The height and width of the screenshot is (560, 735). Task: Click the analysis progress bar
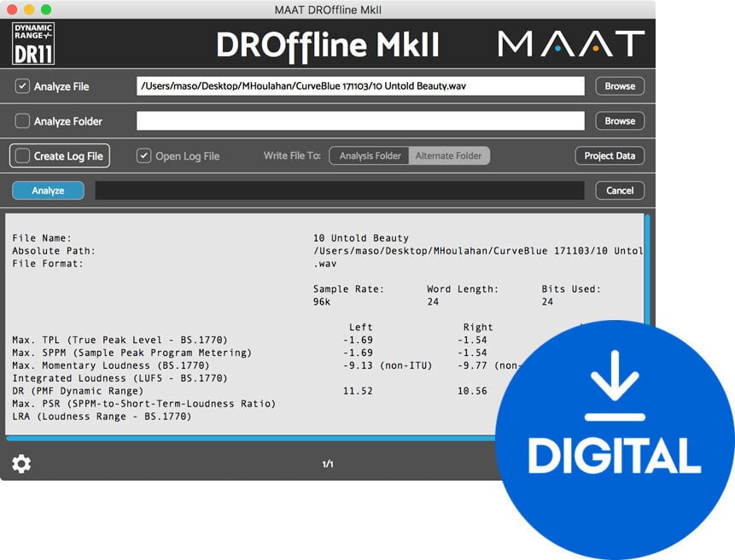[340, 190]
